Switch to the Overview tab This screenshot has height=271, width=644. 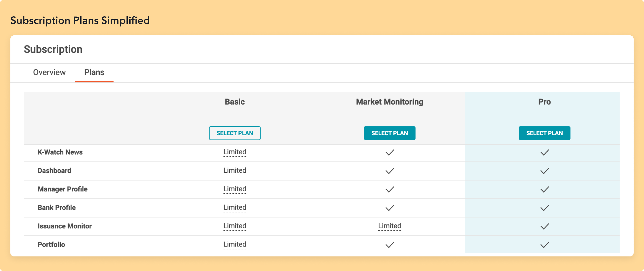pyautogui.click(x=49, y=72)
